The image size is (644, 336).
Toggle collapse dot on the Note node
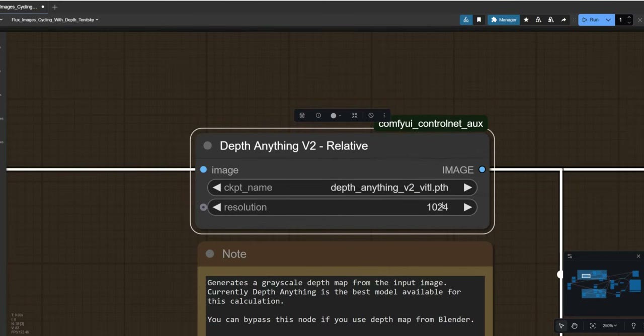pyautogui.click(x=210, y=254)
